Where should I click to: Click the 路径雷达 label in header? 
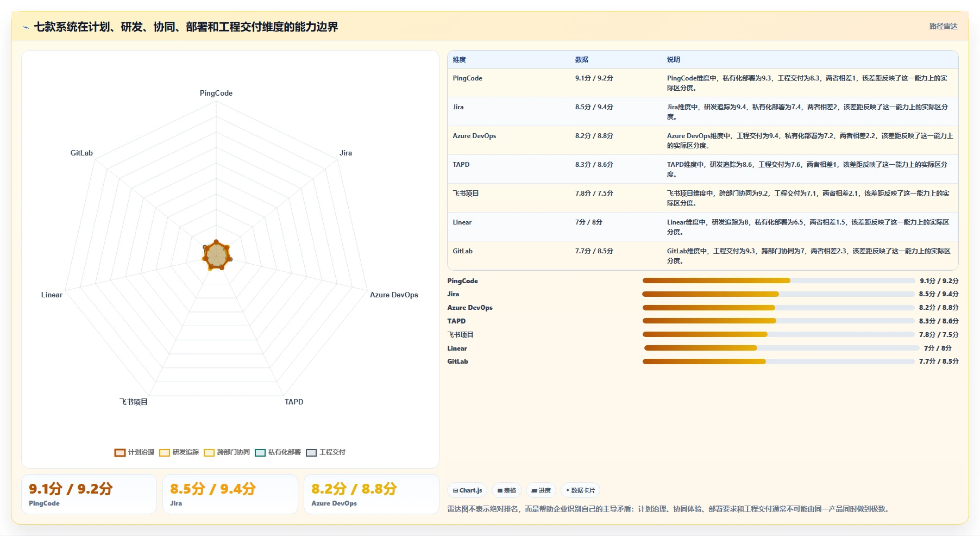(943, 26)
